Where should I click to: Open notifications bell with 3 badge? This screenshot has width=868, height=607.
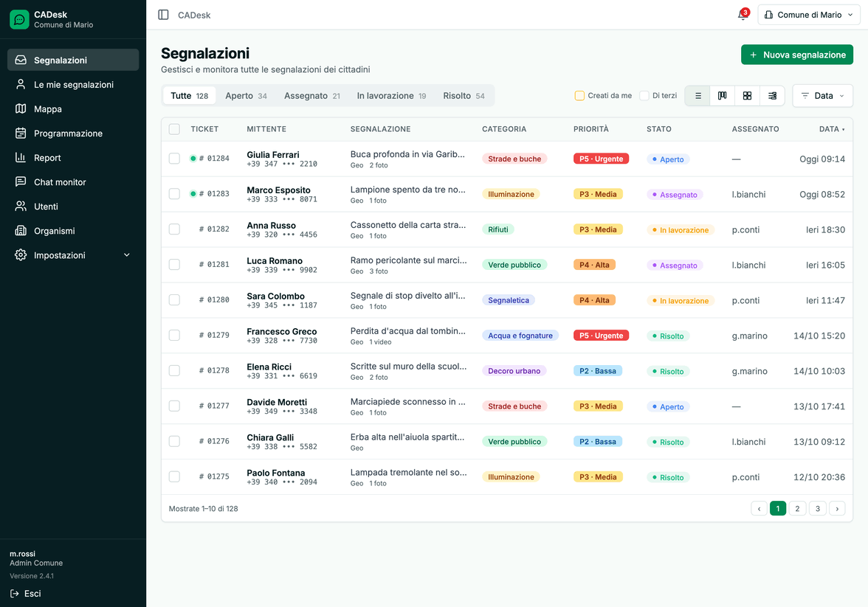(743, 15)
